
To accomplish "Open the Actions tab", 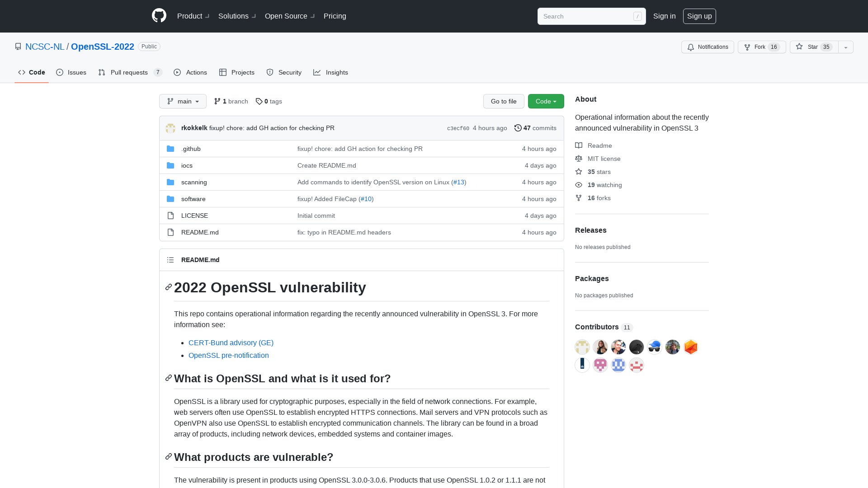I will [190, 72].
